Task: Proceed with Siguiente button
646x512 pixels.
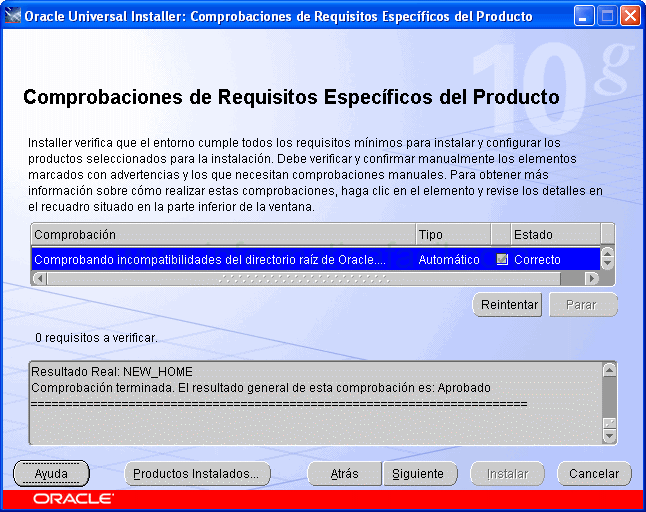Action: point(420,474)
